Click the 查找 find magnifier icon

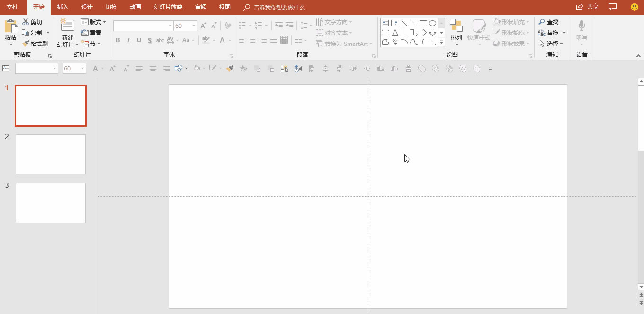pos(542,22)
